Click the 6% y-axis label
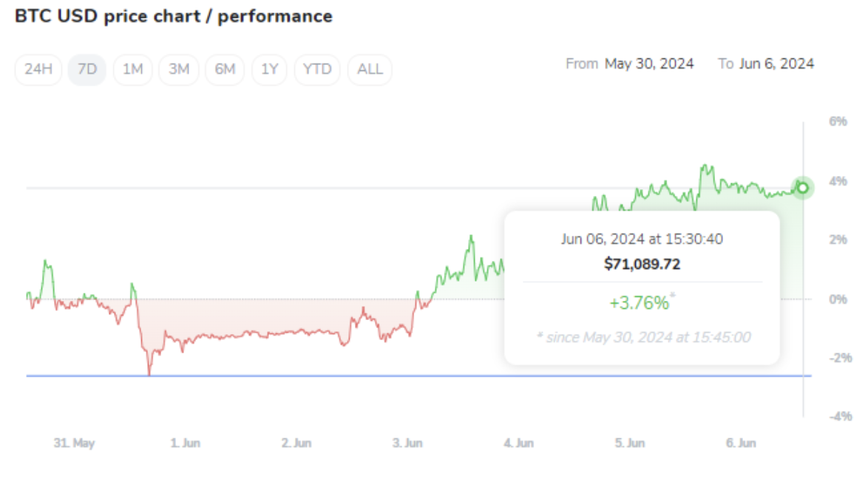The image size is (868, 479). [837, 121]
